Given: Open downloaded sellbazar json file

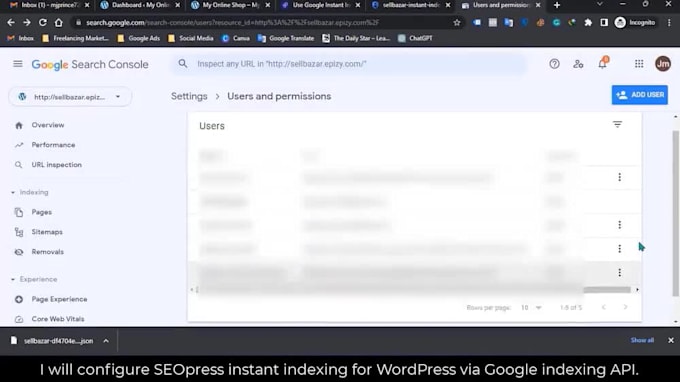Looking at the screenshot, I should (52, 341).
